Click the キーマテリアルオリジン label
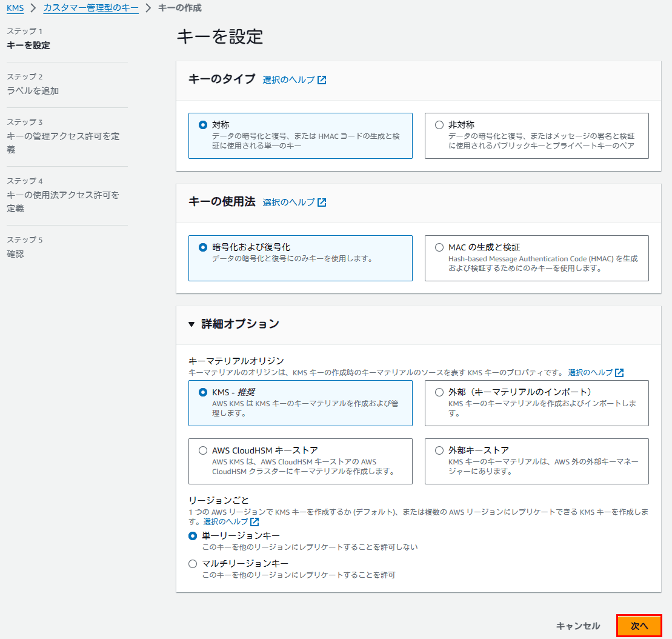Image resolution: width=672 pixels, height=639 pixels. pos(236,361)
